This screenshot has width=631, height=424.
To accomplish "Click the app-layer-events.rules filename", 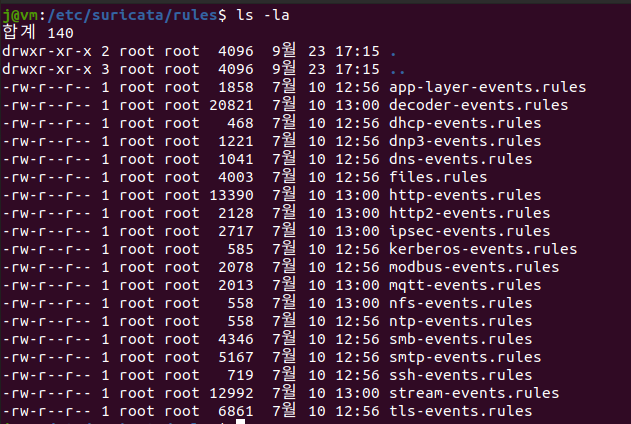I will pos(487,88).
